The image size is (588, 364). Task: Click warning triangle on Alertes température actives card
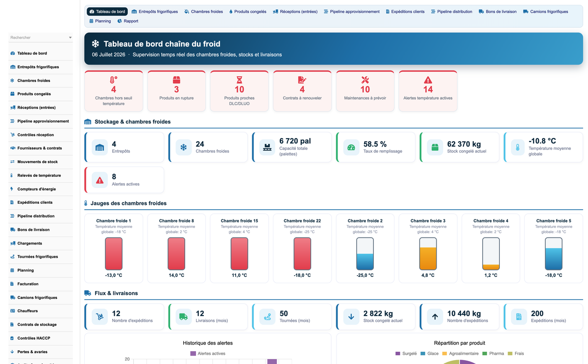(428, 80)
